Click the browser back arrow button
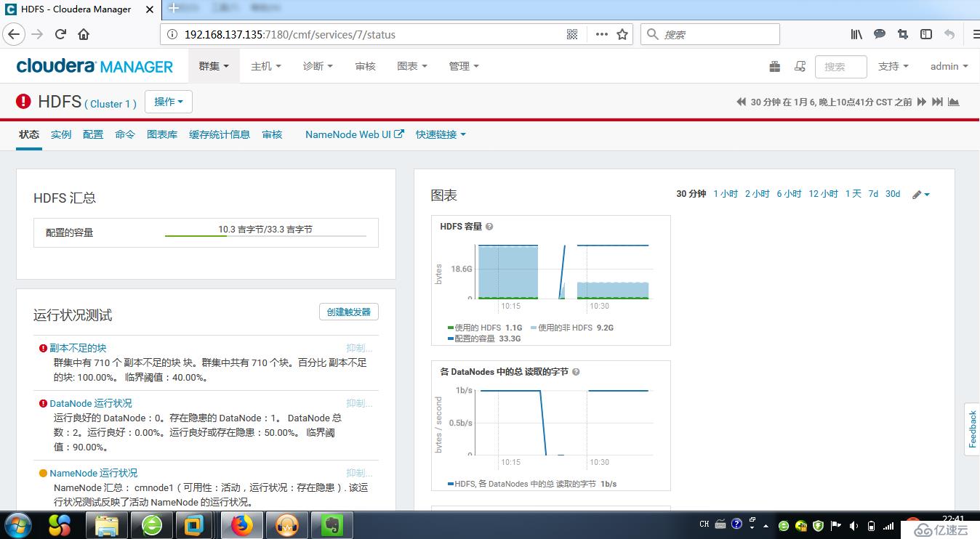 click(14, 34)
